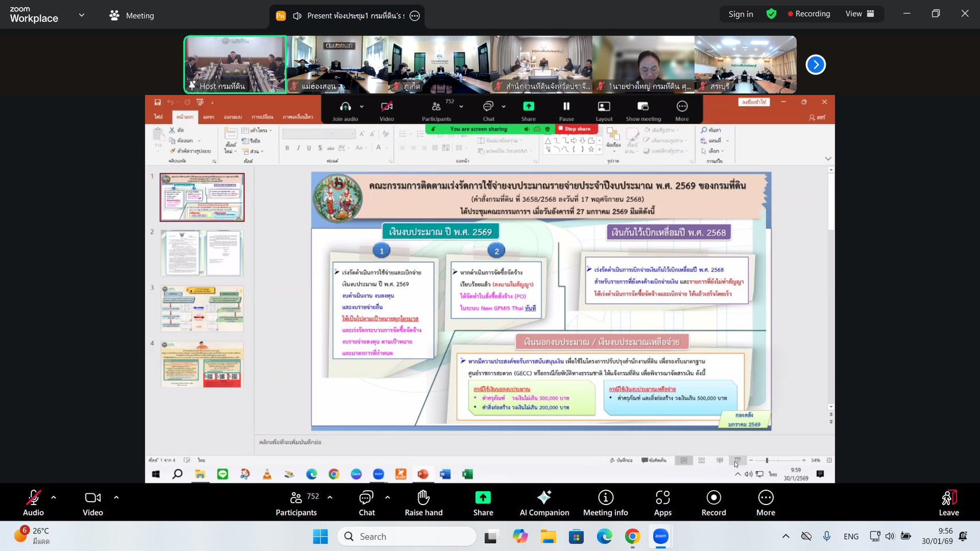Open the Zoom Workplace dropdown chevron
The image size is (980, 551).
pos(82,15)
